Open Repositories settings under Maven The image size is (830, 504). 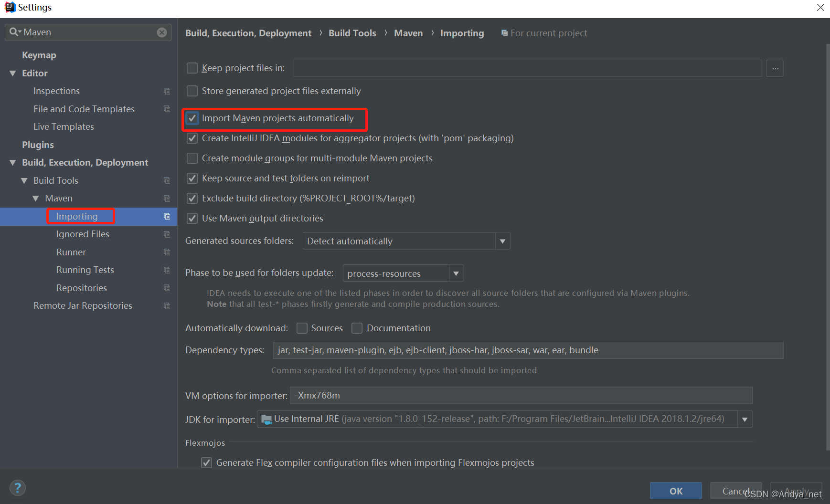[x=82, y=288]
